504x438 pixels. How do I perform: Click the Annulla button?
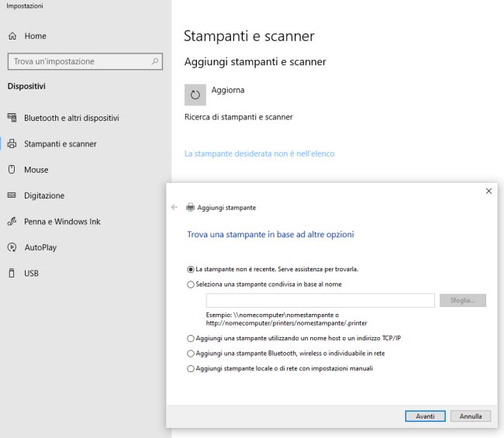click(x=471, y=416)
